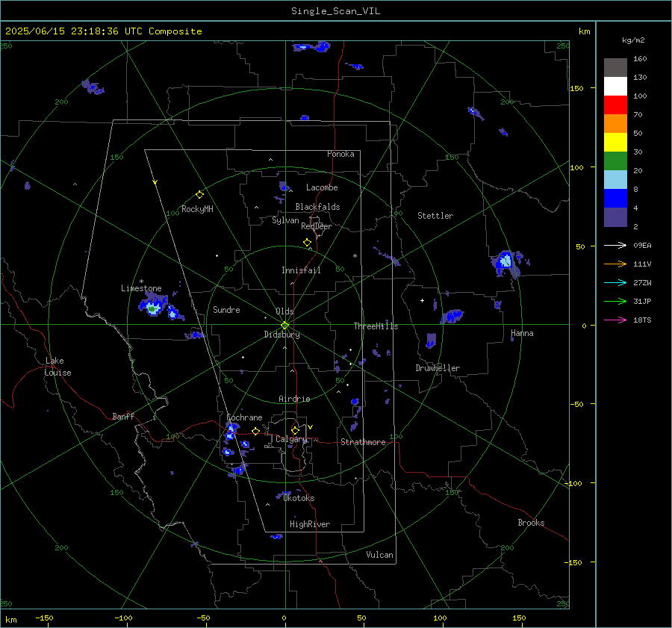Click the storm cell just below Cochrane
The image size is (672, 628).
tap(231, 432)
